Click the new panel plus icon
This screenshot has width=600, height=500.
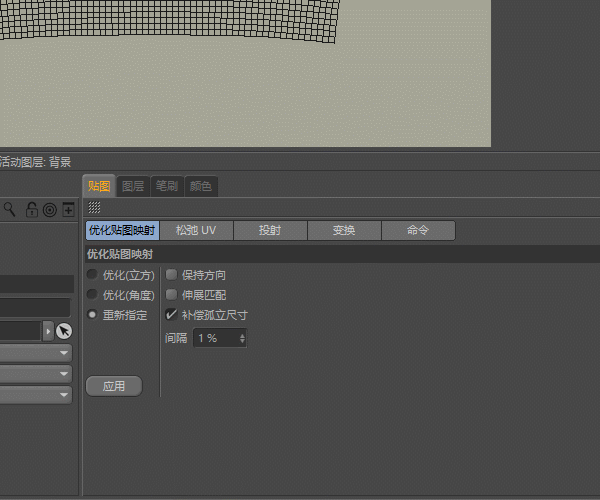[x=68, y=209]
